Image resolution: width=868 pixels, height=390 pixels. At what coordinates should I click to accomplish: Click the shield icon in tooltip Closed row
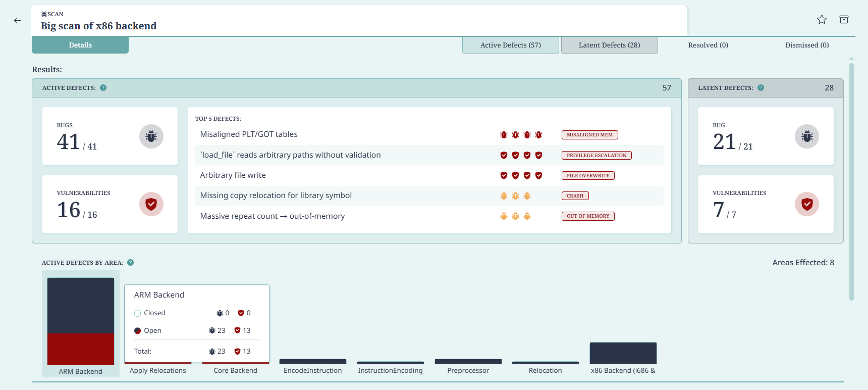click(x=241, y=313)
